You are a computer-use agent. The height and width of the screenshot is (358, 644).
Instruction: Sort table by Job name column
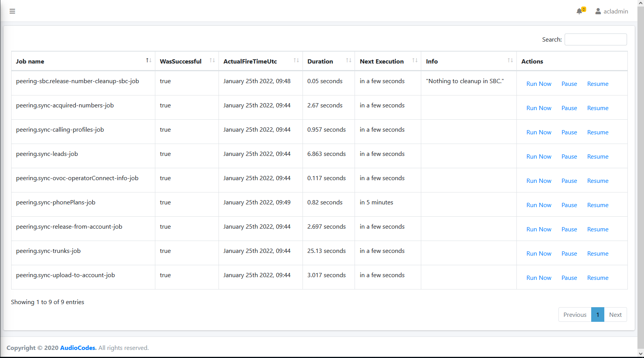click(x=148, y=61)
